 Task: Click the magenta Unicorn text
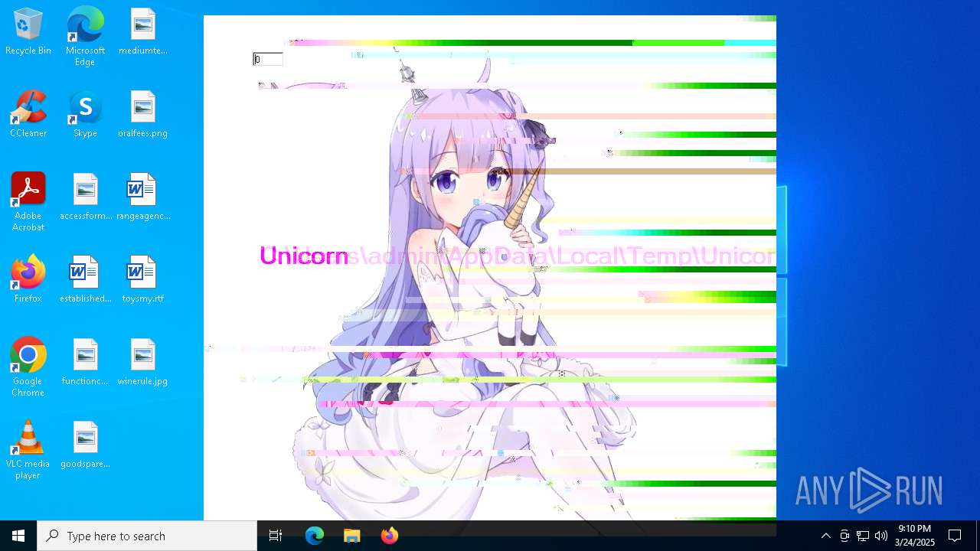[x=304, y=256]
